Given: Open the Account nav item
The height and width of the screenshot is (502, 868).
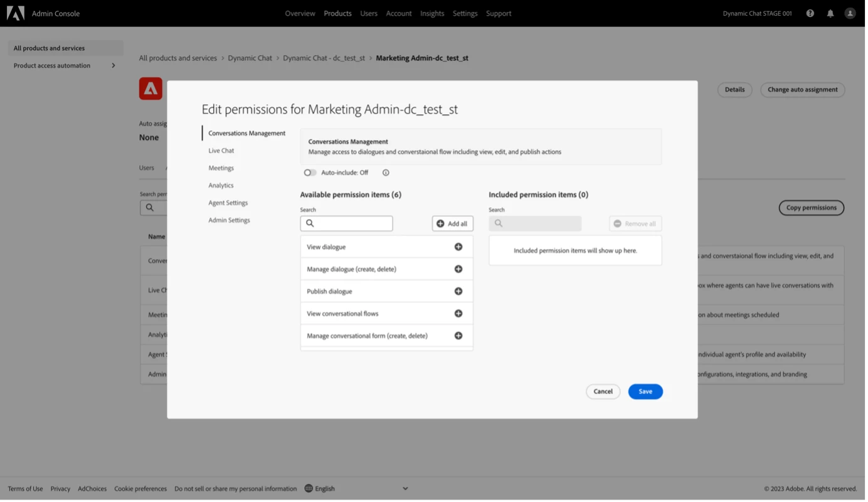Looking at the screenshot, I should tap(400, 13).
